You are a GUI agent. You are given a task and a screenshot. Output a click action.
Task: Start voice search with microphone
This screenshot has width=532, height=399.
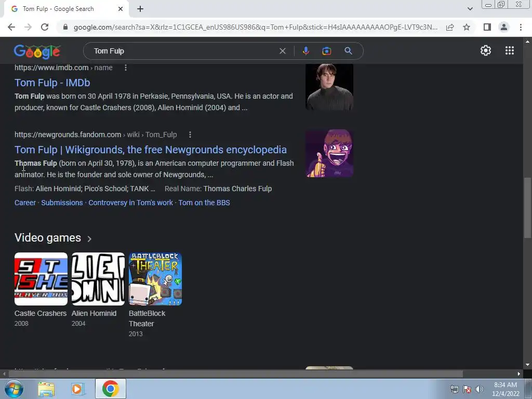pos(305,51)
